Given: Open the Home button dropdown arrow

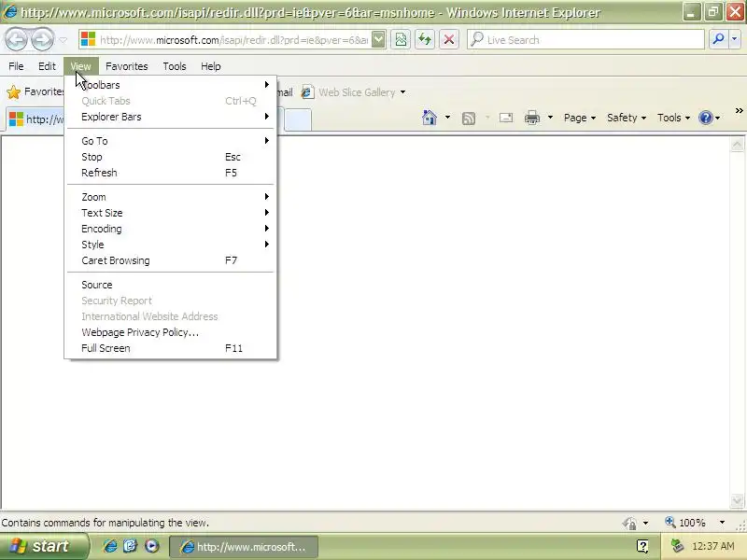Looking at the screenshot, I should pos(448,118).
